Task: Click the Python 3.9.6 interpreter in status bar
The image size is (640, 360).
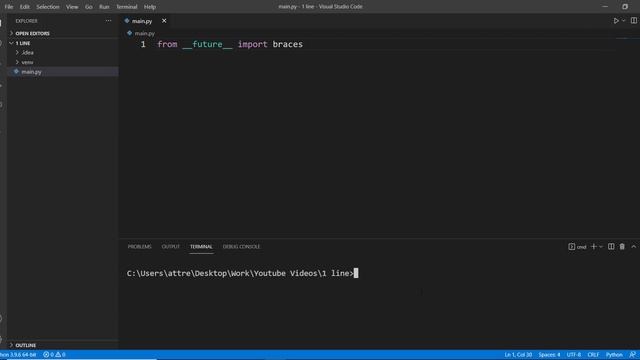Action: tap(18, 355)
